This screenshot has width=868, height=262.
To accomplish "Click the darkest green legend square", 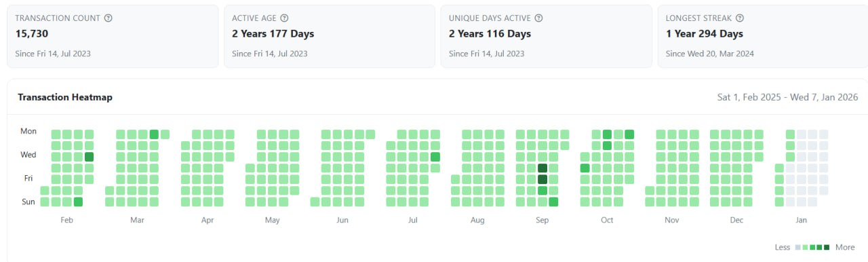I will pos(827,247).
